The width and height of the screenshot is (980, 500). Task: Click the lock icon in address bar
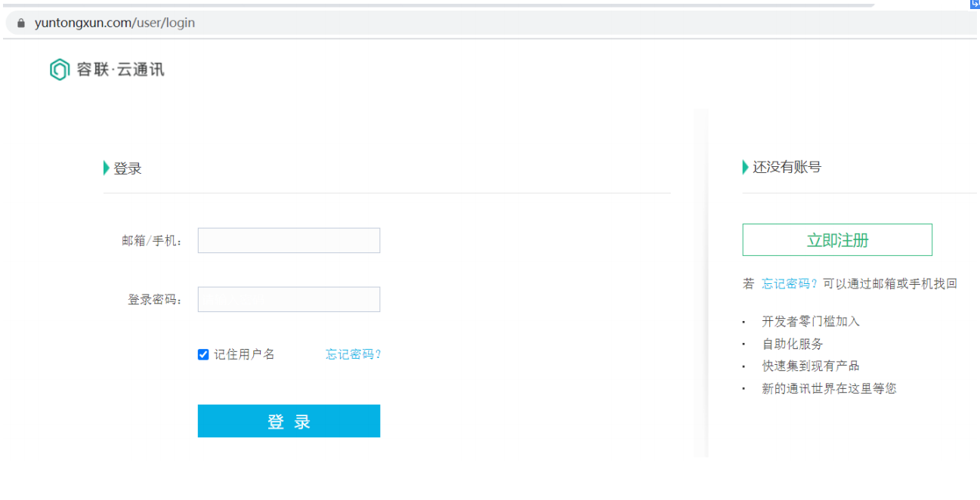(x=21, y=23)
